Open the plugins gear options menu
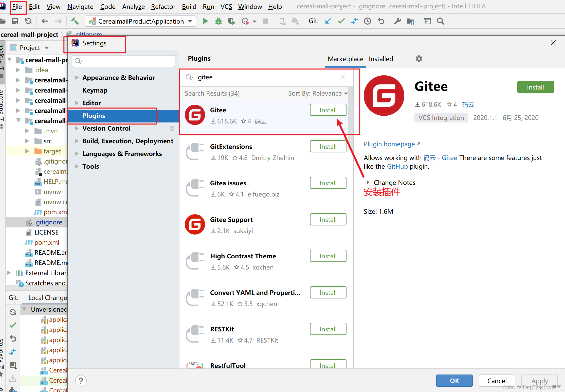Image resolution: width=565 pixels, height=392 pixels. tap(419, 59)
